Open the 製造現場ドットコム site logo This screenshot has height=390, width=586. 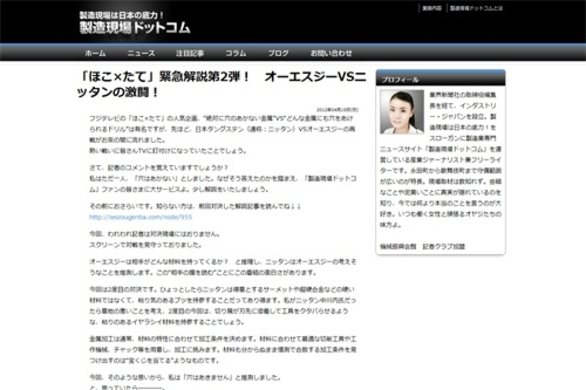[x=135, y=28]
